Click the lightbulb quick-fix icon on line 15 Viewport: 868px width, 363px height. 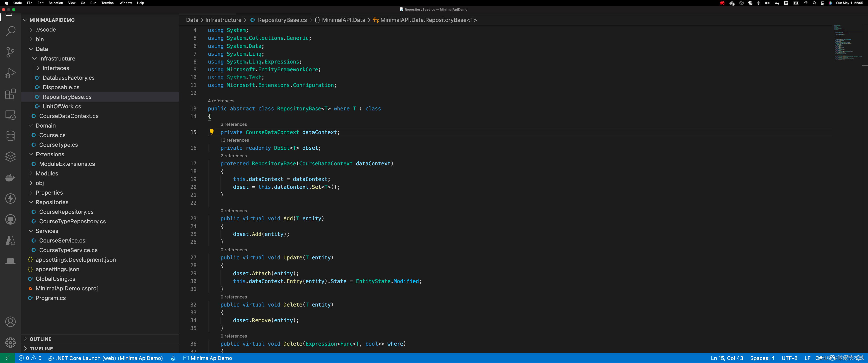coord(212,132)
